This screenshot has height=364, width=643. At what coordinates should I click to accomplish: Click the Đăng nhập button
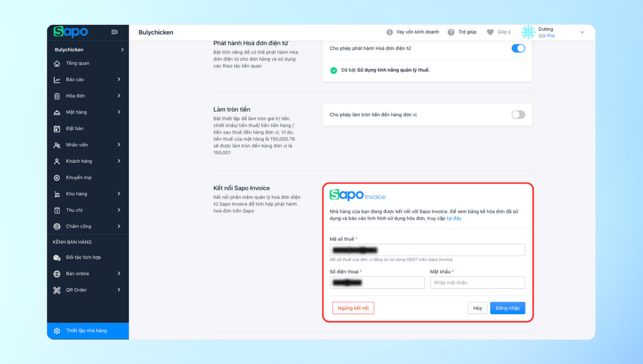[x=508, y=308]
